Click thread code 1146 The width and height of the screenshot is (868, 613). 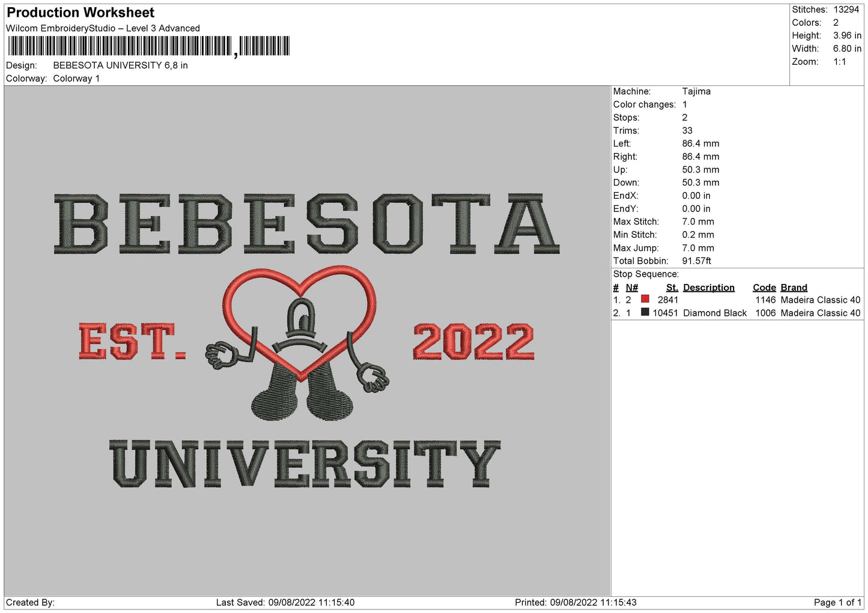pyautogui.click(x=766, y=300)
